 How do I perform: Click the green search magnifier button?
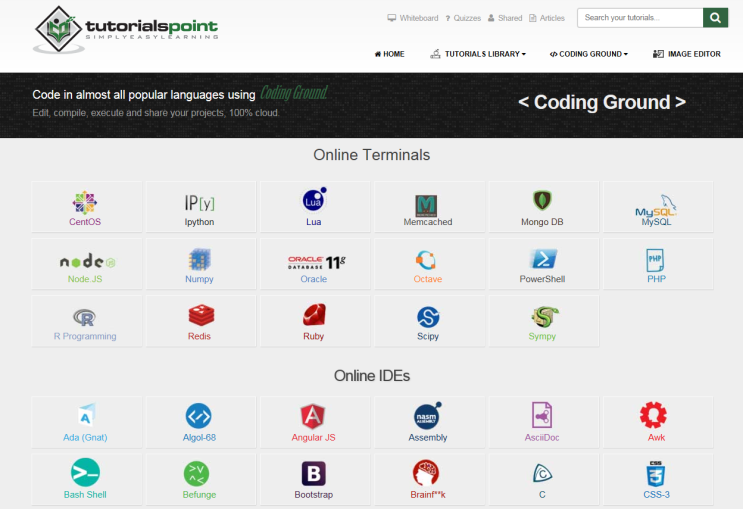pyautogui.click(x=716, y=18)
